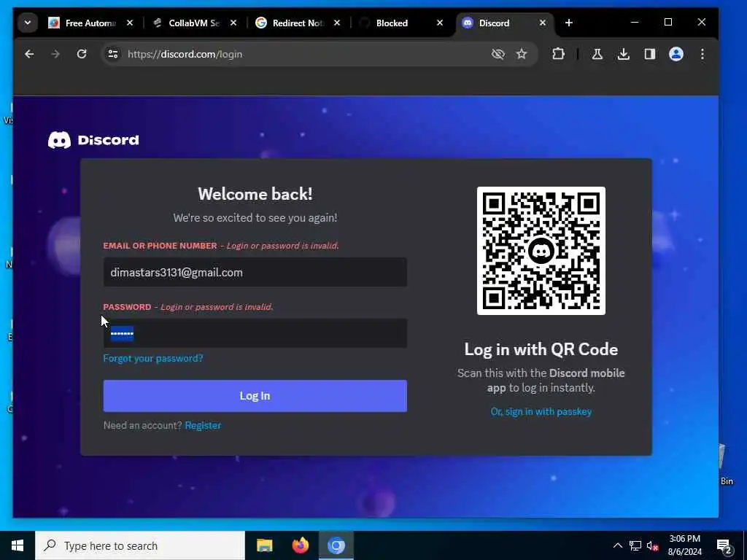
Task: Click the Discord login QR code
Action: (541, 251)
